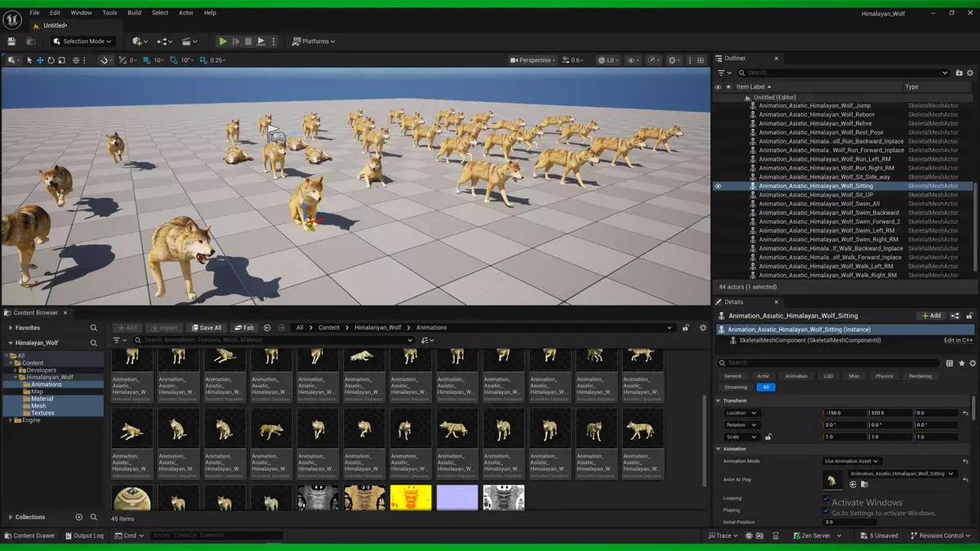This screenshot has width=980, height=551.
Task: Click the lock Details panel icon
Action: pyautogui.click(x=969, y=316)
